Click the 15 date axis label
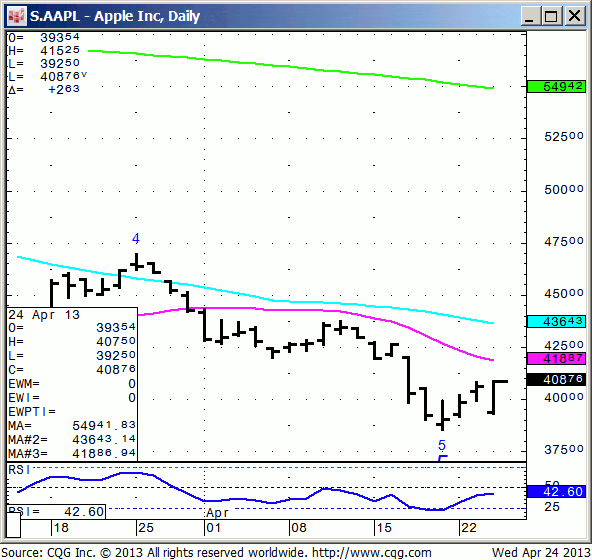This screenshot has height=560, width=592. pos(384,528)
